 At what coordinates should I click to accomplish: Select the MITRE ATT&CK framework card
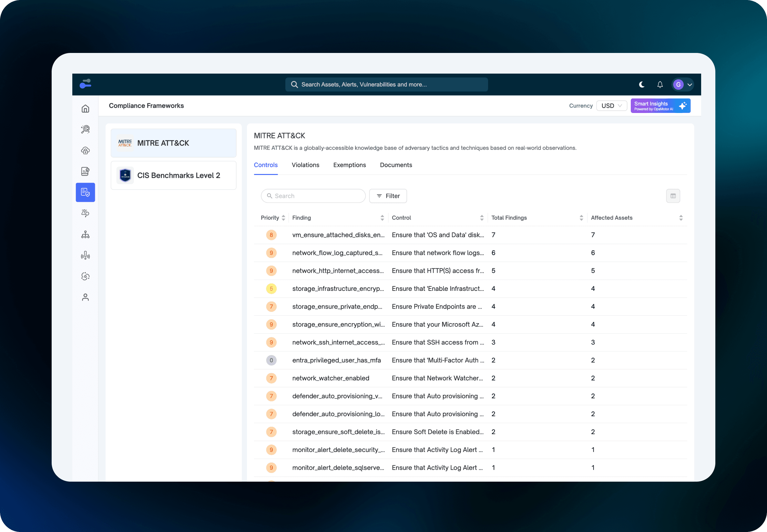173,143
